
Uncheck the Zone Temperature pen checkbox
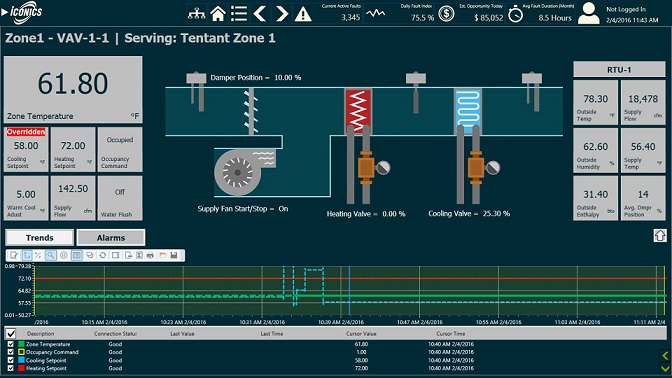(x=11, y=344)
